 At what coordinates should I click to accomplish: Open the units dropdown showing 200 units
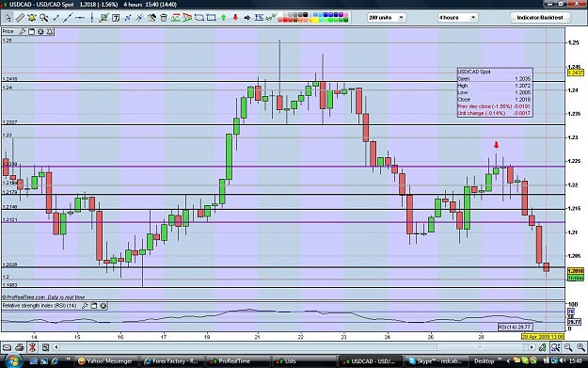pos(387,18)
